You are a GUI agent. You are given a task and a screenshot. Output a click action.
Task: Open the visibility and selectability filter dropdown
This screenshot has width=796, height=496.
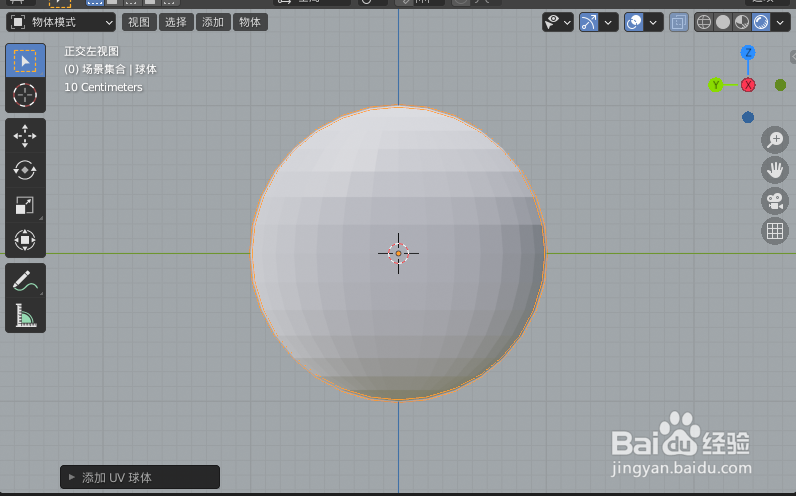558,22
